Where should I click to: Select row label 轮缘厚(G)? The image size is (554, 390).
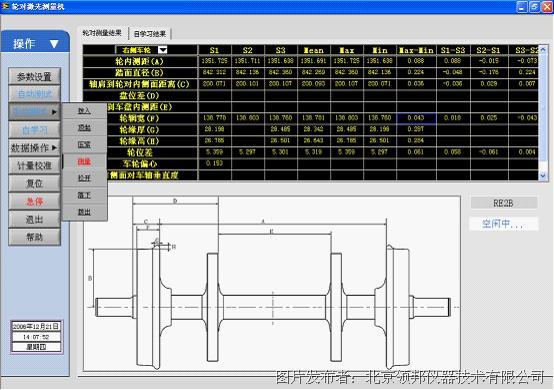(x=140, y=130)
